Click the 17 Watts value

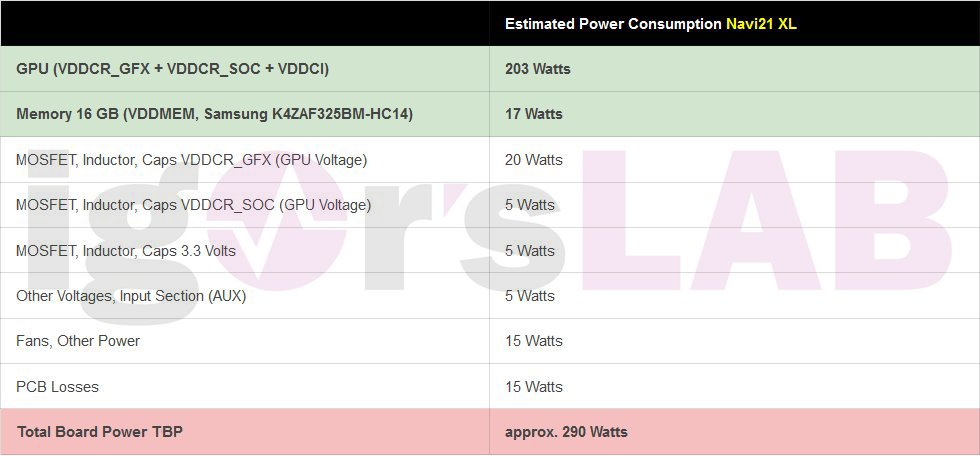[534, 114]
